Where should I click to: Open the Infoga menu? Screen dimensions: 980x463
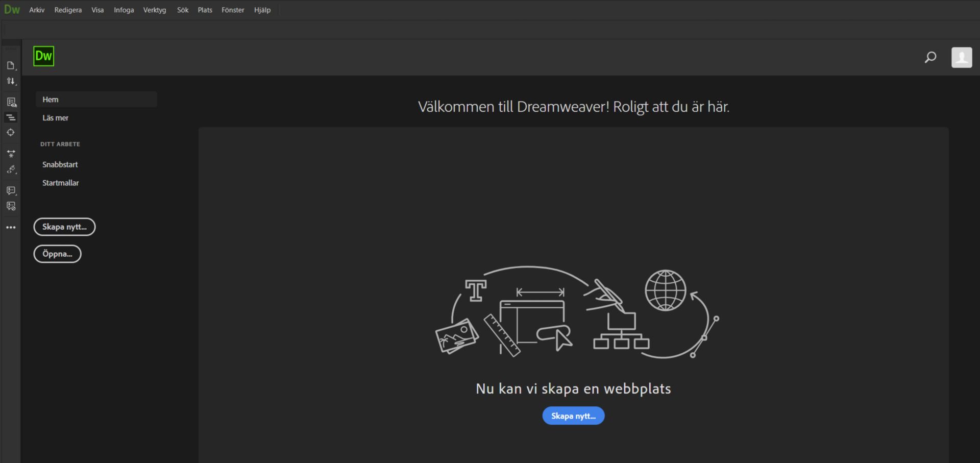124,10
